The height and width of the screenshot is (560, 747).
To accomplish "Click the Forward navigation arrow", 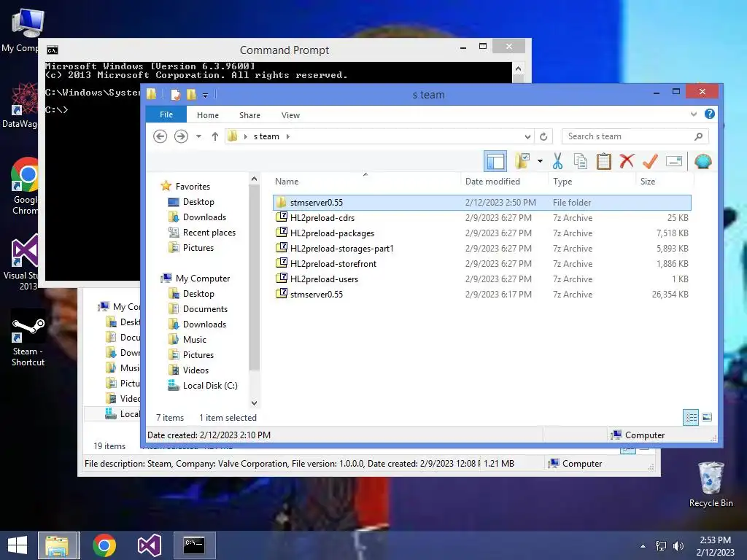I will (x=181, y=136).
